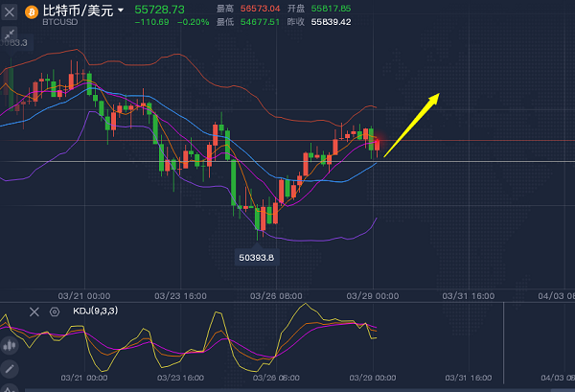Viewport: 575px width, 392px height.
Task: Select the candlestick chart type icon
Action: 10,345
